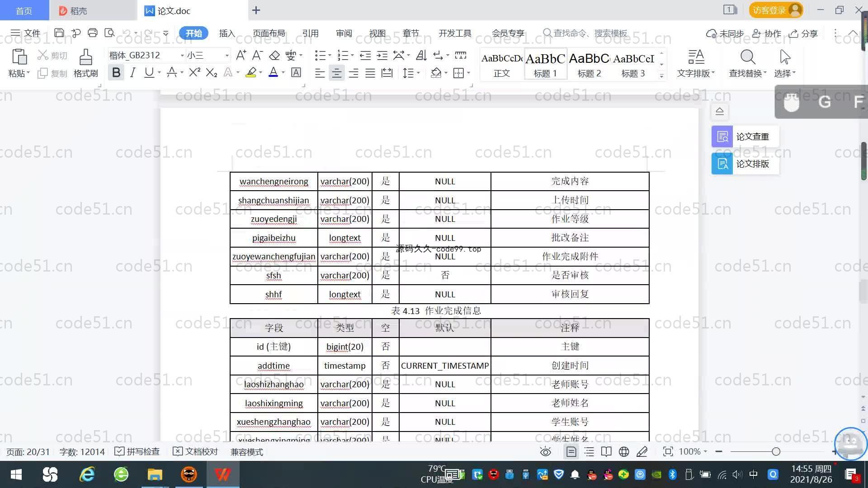Click the print icon
The width and height of the screenshot is (868, 488).
pyautogui.click(x=93, y=33)
